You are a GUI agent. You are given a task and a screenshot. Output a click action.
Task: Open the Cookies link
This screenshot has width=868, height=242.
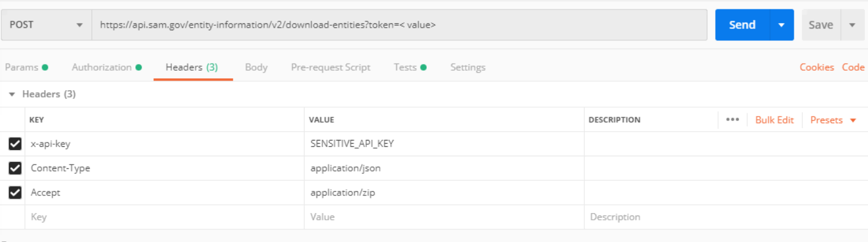click(x=817, y=67)
